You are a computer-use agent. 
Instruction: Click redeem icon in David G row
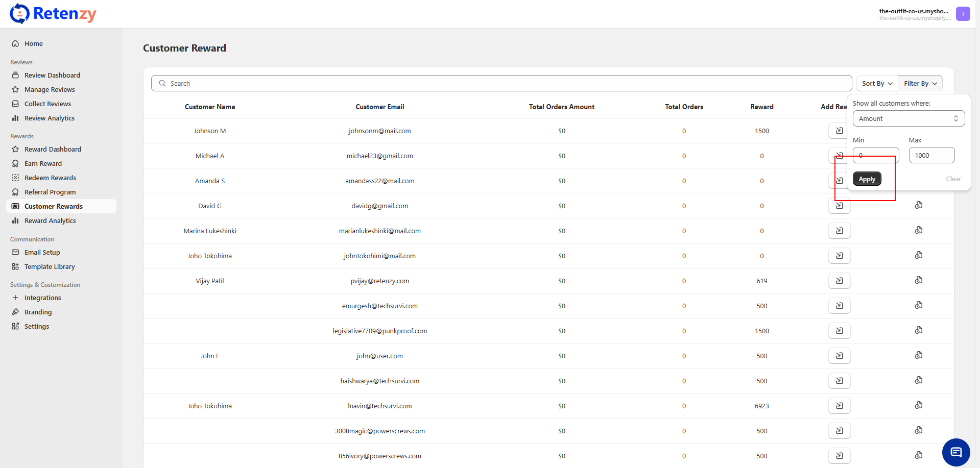pyautogui.click(x=918, y=205)
